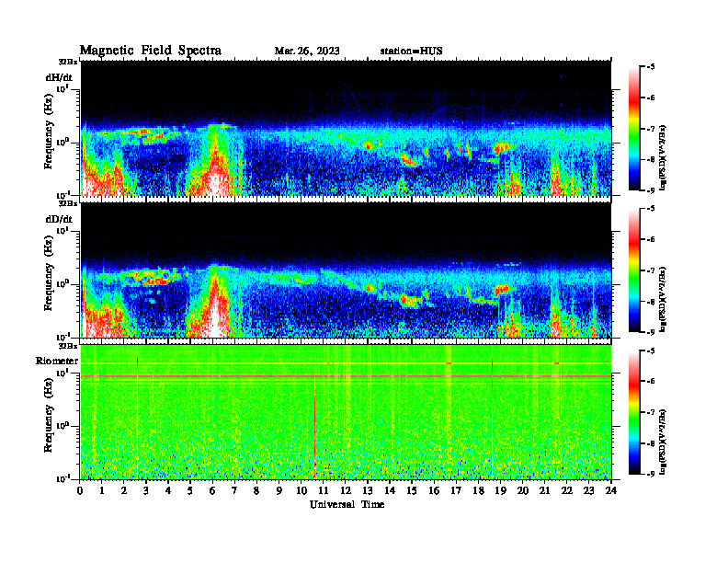Select the -8 value on Riometer color scale
This screenshot has width=728, height=563.
651,443
